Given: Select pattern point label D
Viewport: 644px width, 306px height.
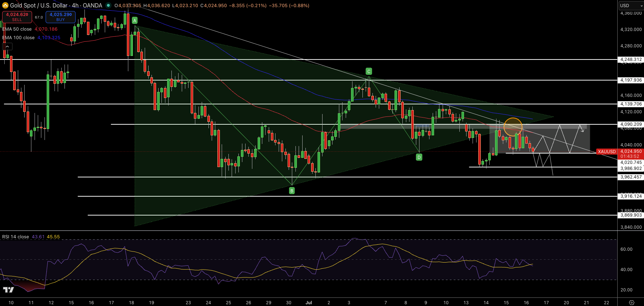Looking at the screenshot, I should [419, 157].
